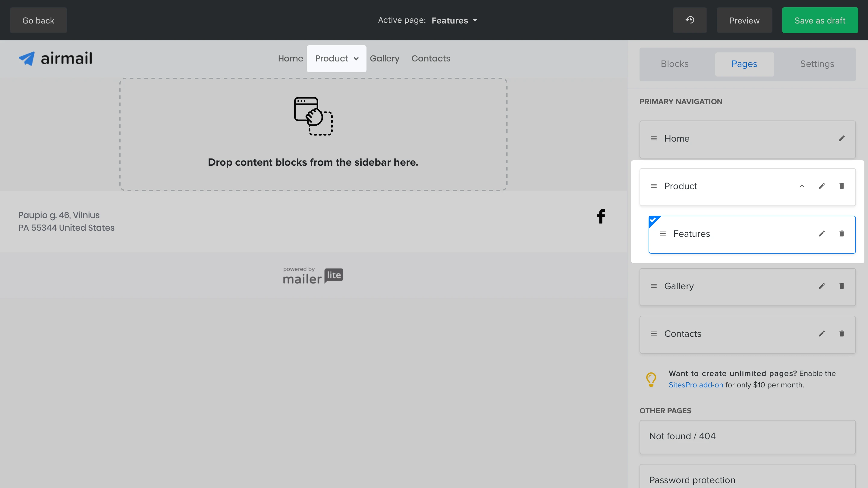The image size is (868, 488).
Task: Delete the Features page trash icon
Action: (841, 233)
